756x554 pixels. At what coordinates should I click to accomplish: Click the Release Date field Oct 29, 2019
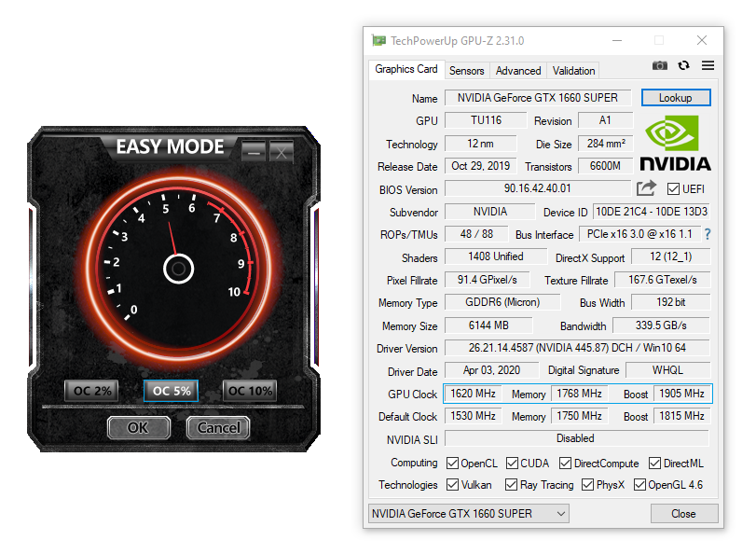[x=480, y=166]
